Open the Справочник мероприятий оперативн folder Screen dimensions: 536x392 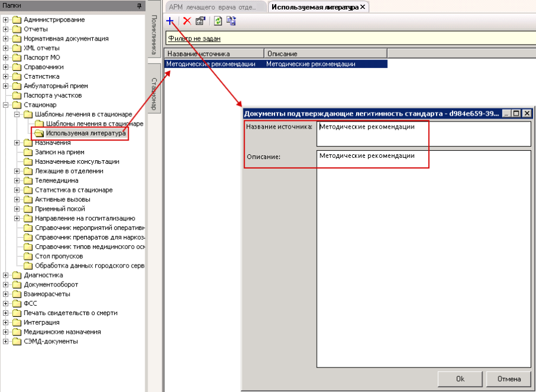[x=89, y=228]
